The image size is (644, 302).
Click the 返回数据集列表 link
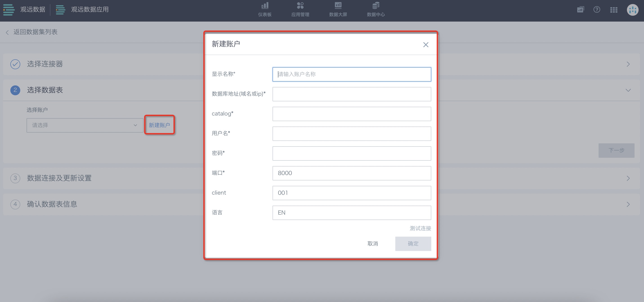35,32
